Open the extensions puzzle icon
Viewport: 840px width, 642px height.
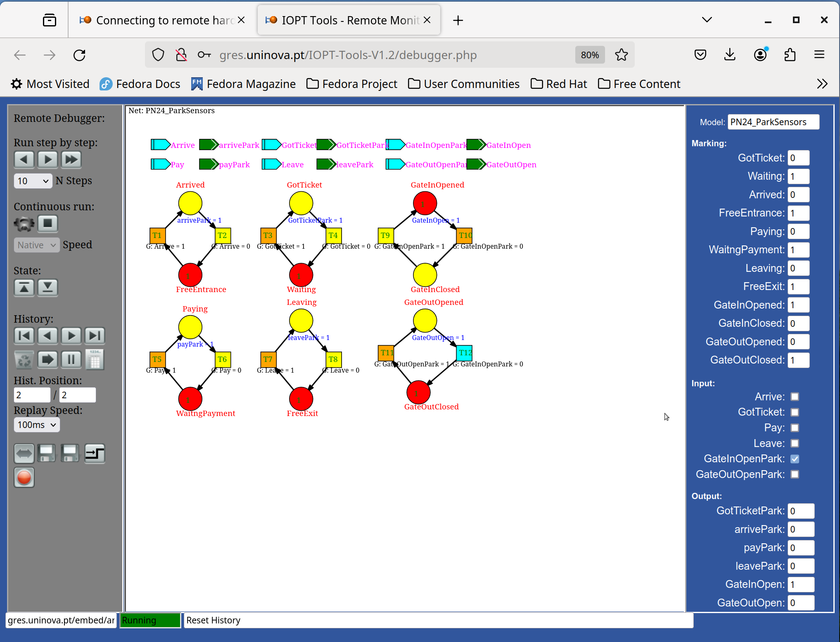pyautogui.click(x=790, y=55)
